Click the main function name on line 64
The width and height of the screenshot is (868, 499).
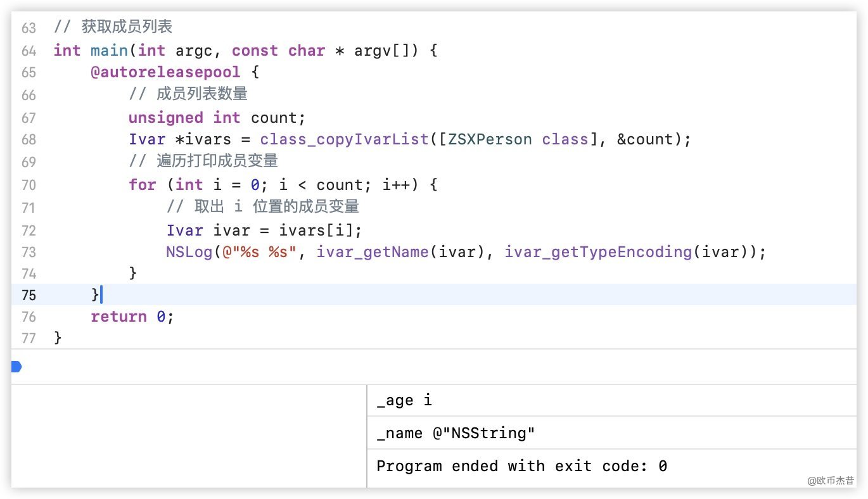(x=109, y=51)
